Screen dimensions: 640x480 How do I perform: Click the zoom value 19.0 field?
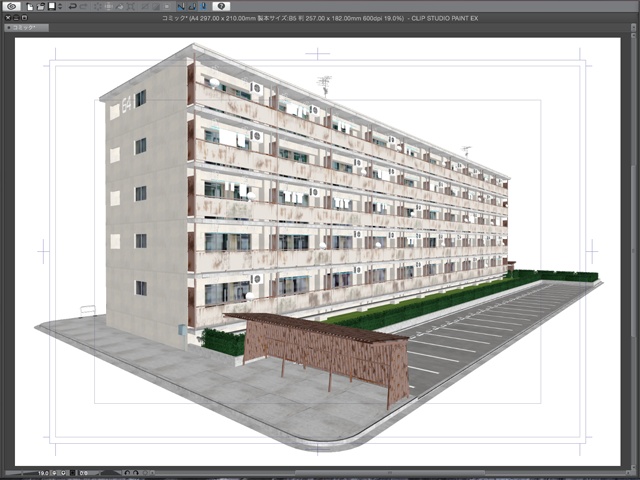click(43, 473)
